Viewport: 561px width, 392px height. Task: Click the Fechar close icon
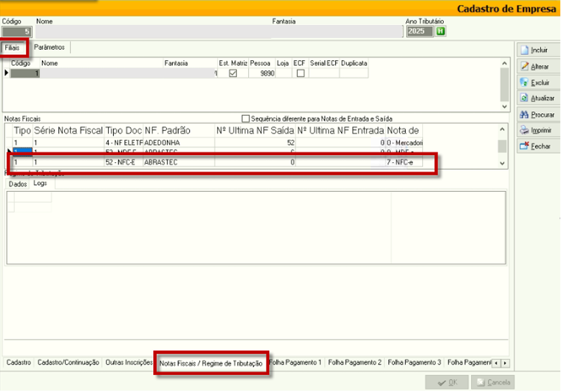coord(524,146)
